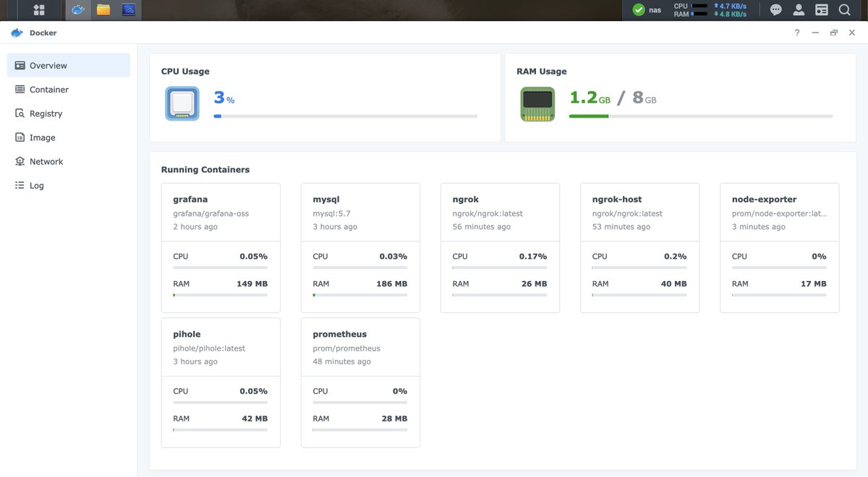The height and width of the screenshot is (477, 868).
Task: Open the Resource Monitor taskbar icon
Action: pyautogui.click(x=129, y=10)
